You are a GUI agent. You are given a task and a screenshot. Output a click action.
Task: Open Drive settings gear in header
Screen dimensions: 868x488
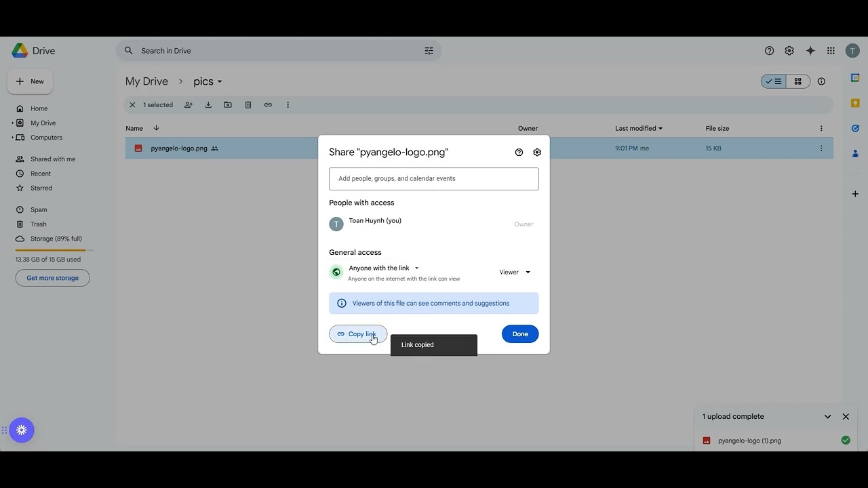pyautogui.click(x=789, y=51)
